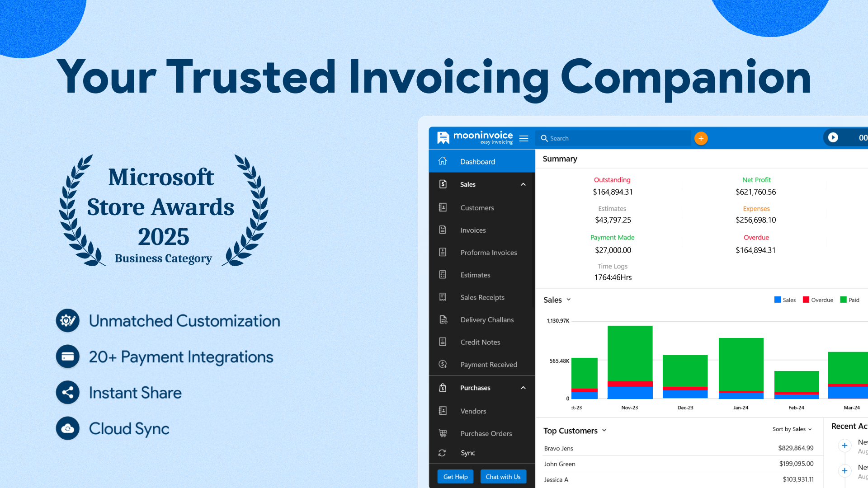Click the Customers sidebar icon
The height and width of the screenshot is (488, 868).
(443, 207)
